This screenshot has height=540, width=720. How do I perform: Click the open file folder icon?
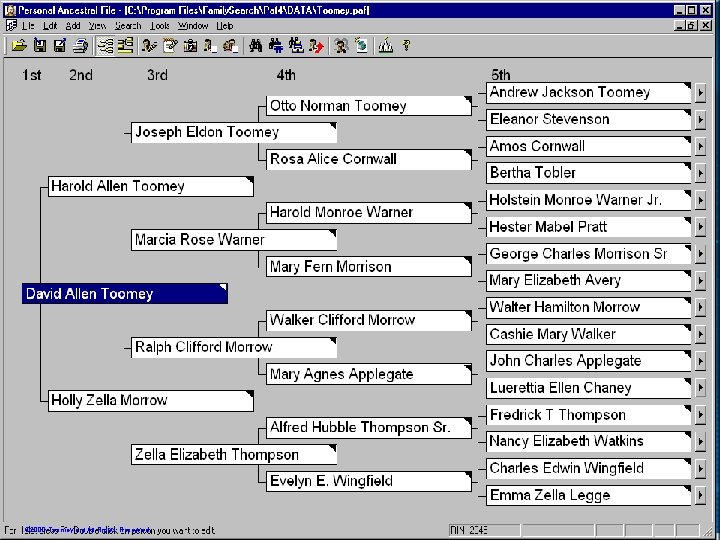pyautogui.click(x=19, y=45)
